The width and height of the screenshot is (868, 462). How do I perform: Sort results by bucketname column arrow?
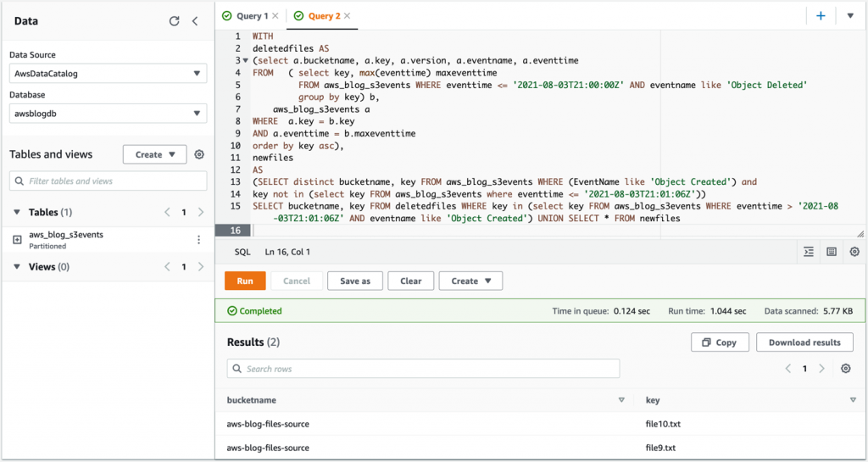coord(621,400)
